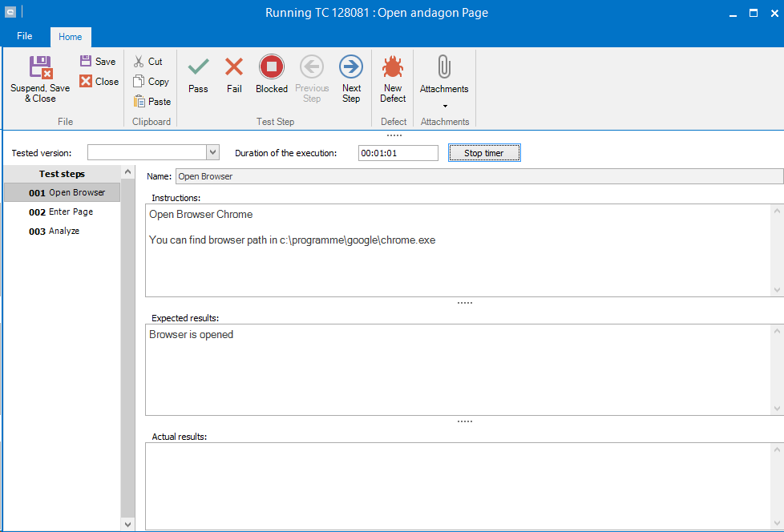Expand the Tested version dropdown
This screenshot has height=532, width=784.
tap(212, 153)
